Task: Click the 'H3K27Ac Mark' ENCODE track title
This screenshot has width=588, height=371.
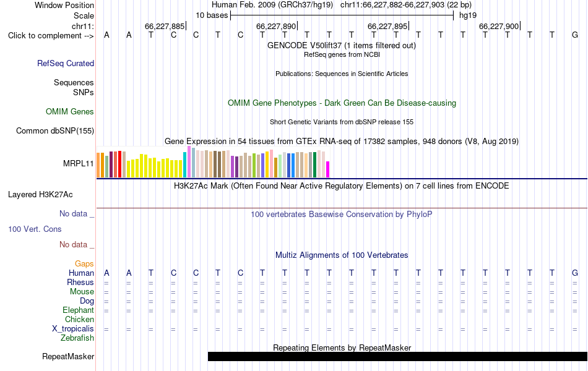Action: click(342, 186)
